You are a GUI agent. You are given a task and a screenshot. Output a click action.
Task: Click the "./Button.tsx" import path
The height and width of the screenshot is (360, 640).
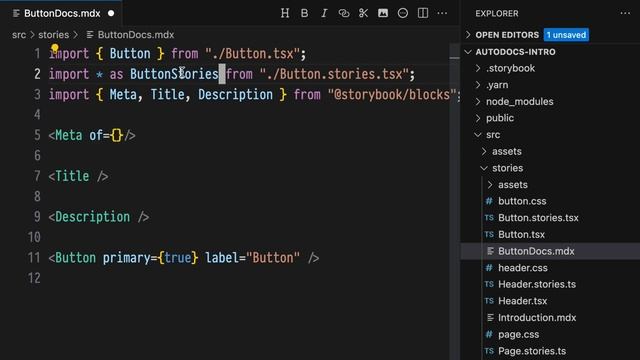252,53
